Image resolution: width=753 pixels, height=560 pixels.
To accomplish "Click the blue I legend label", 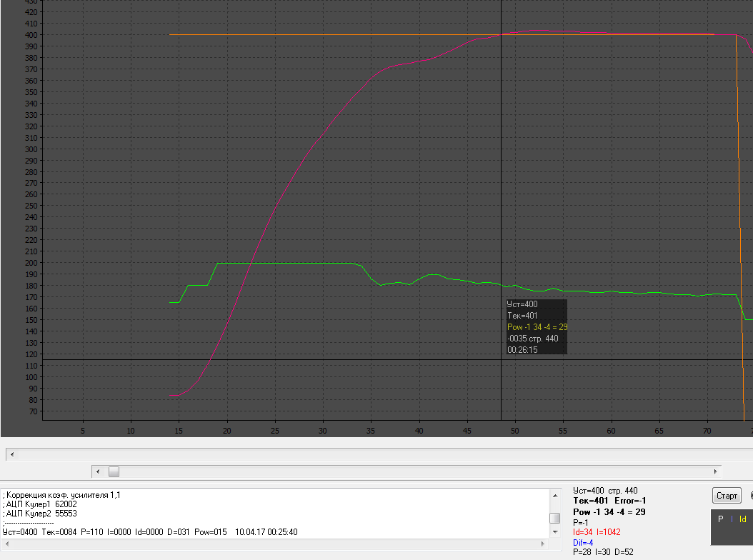I will (x=732, y=519).
